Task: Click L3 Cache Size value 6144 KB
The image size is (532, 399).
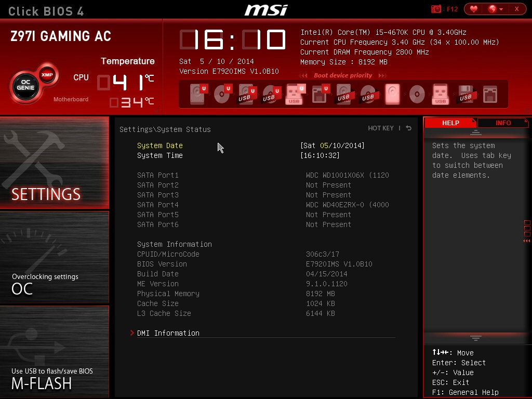Action: coord(320,313)
